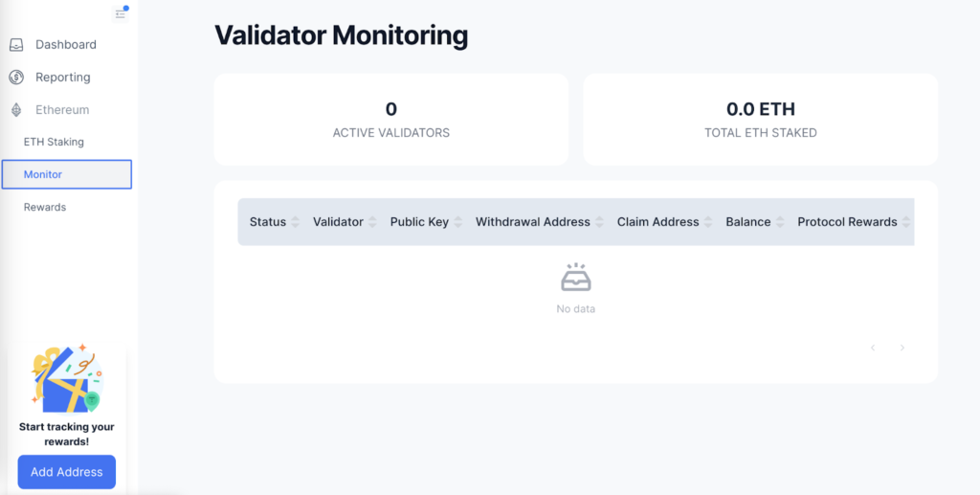This screenshot has height=495, width=980.
Task: Open the Rewards sidebar item
Action: click(45, 207)
